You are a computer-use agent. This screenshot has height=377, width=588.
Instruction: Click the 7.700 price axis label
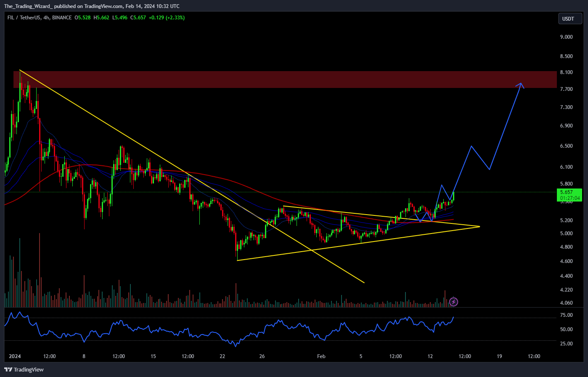(x=567, y=89)
